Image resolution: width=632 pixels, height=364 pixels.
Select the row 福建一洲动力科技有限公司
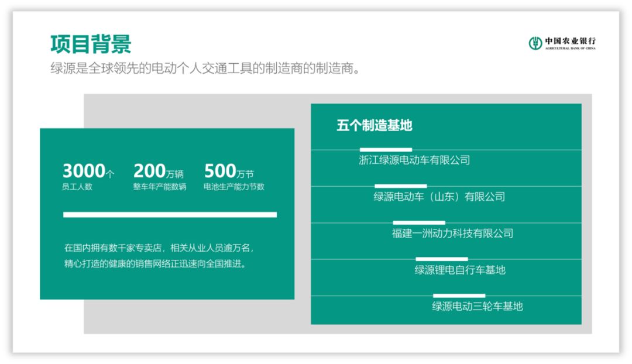(452, 233)
